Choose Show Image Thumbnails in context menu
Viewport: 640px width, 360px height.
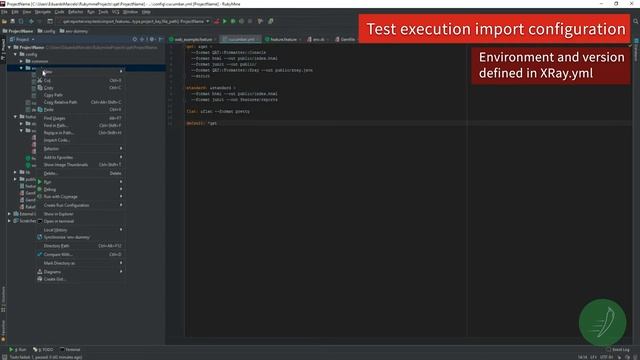click(x=80, y=165)
